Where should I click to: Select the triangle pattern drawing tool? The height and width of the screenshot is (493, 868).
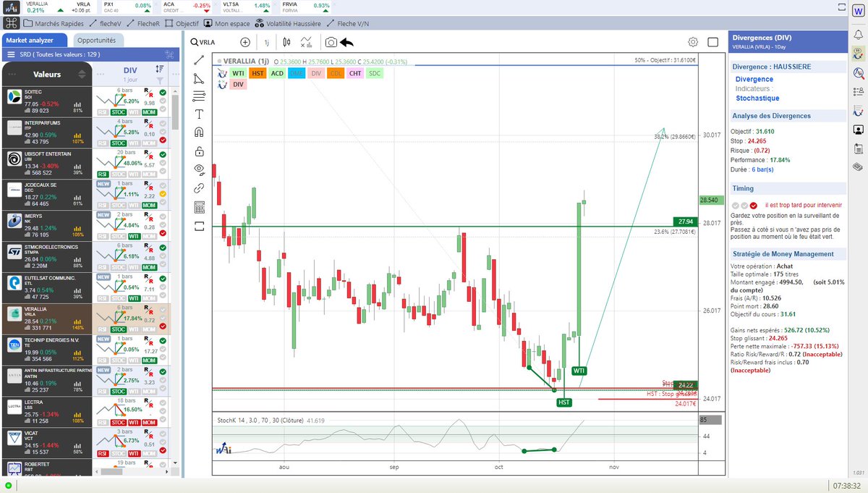coord(200,78)
